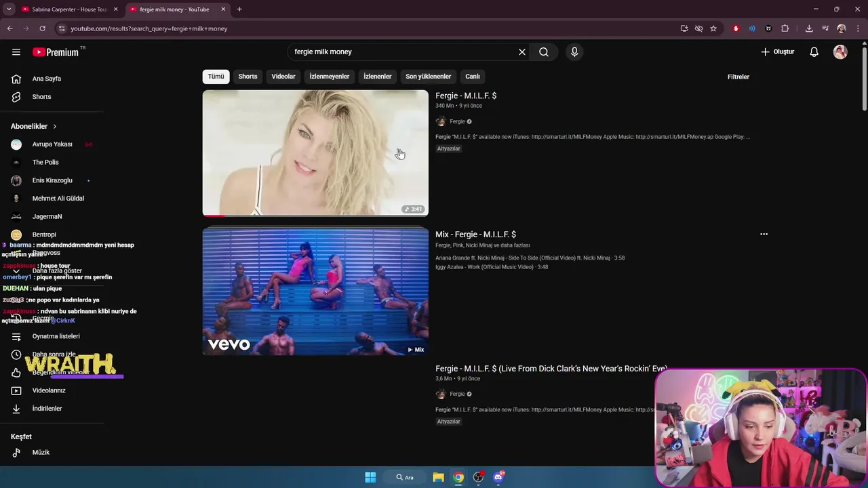Open the Extensions puzzle menu
The width and height of the screenshot is (868, 488).
pos(785,28)
